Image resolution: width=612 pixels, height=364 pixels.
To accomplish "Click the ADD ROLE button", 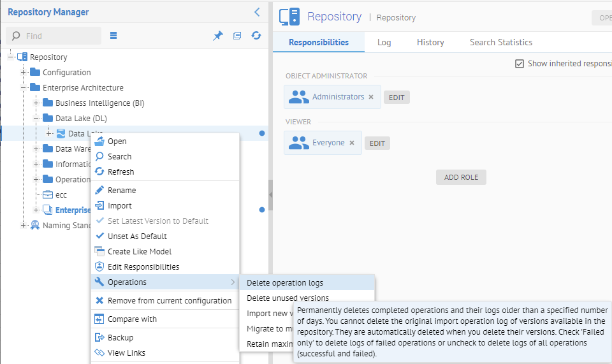I will click(x=461, y=177).
